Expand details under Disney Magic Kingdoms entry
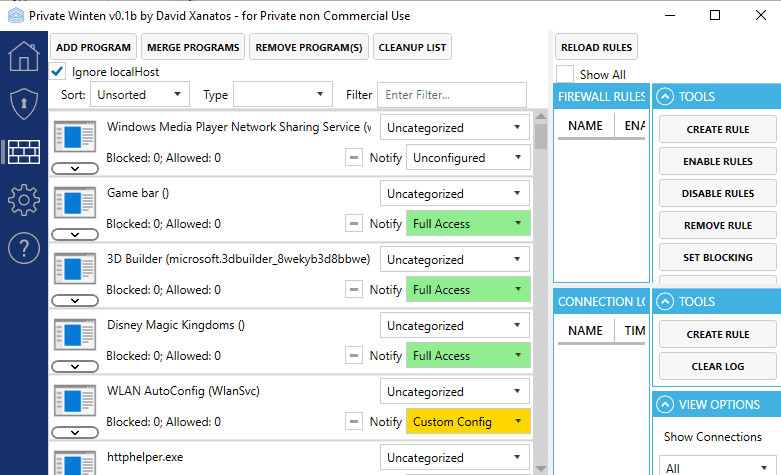The height and width of the screenshot is (475, 781). point(75,366)
